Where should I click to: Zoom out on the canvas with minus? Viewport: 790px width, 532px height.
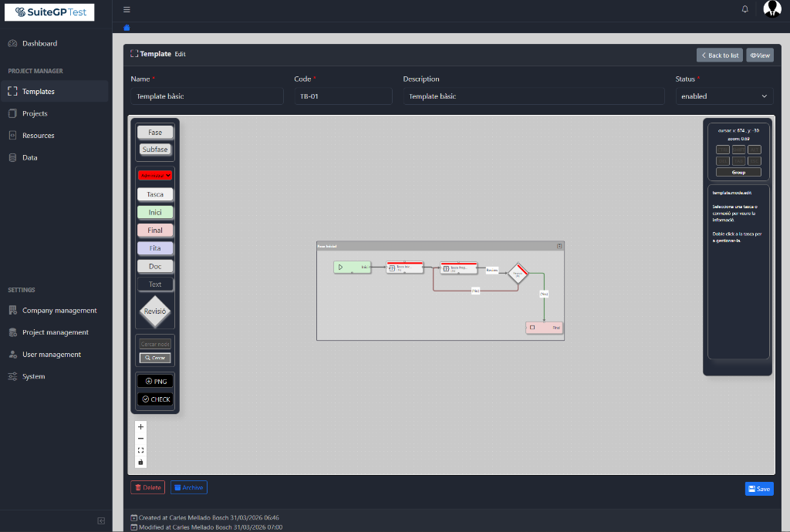tap(140, 438)
